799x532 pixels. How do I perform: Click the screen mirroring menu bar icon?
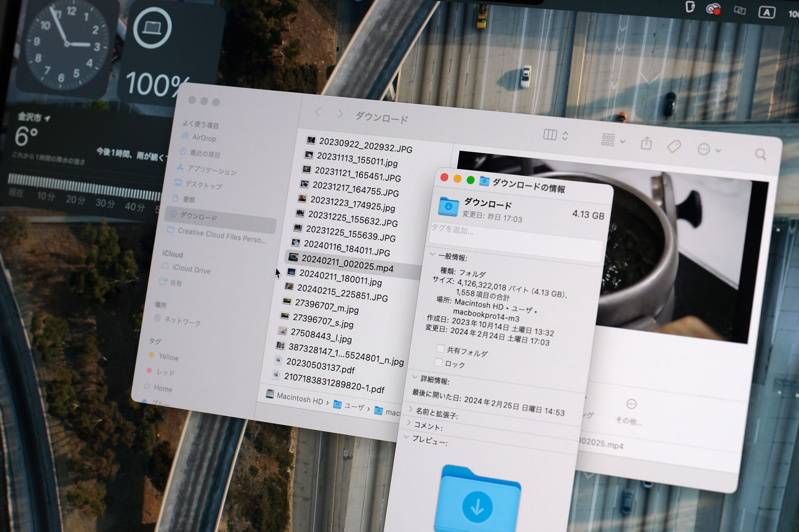coord(740,10)
